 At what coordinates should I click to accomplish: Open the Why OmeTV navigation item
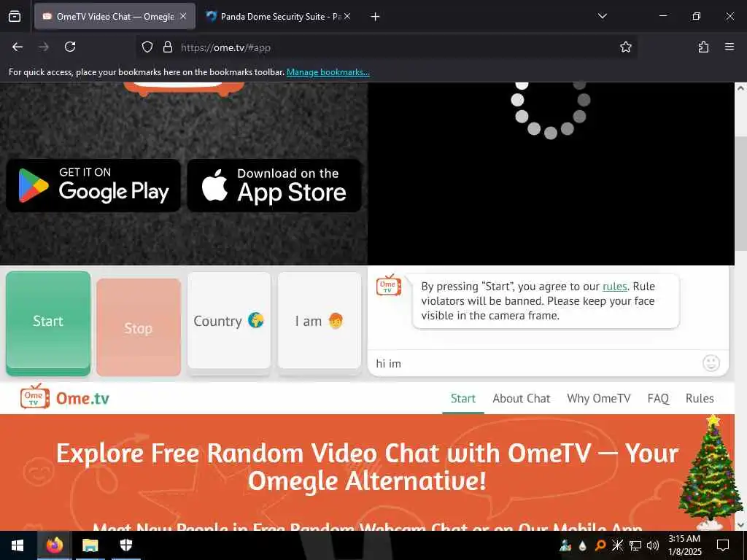pos(598,398)
